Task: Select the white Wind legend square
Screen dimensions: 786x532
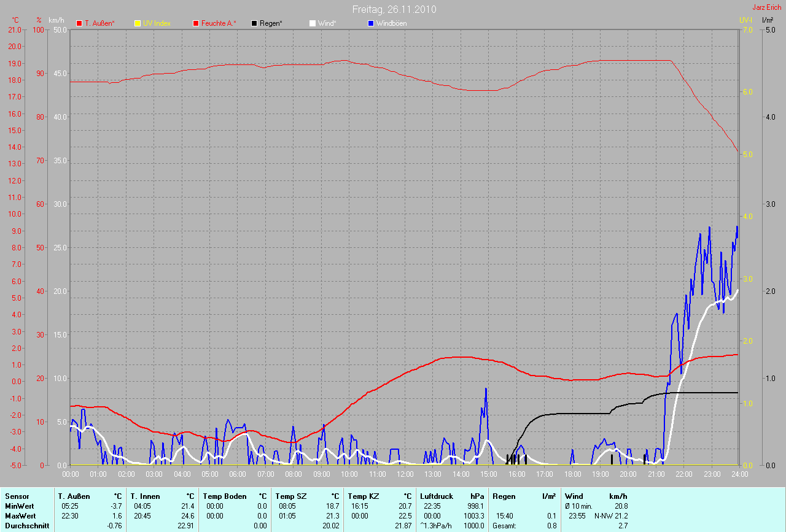Action: [x=312, y=23]
